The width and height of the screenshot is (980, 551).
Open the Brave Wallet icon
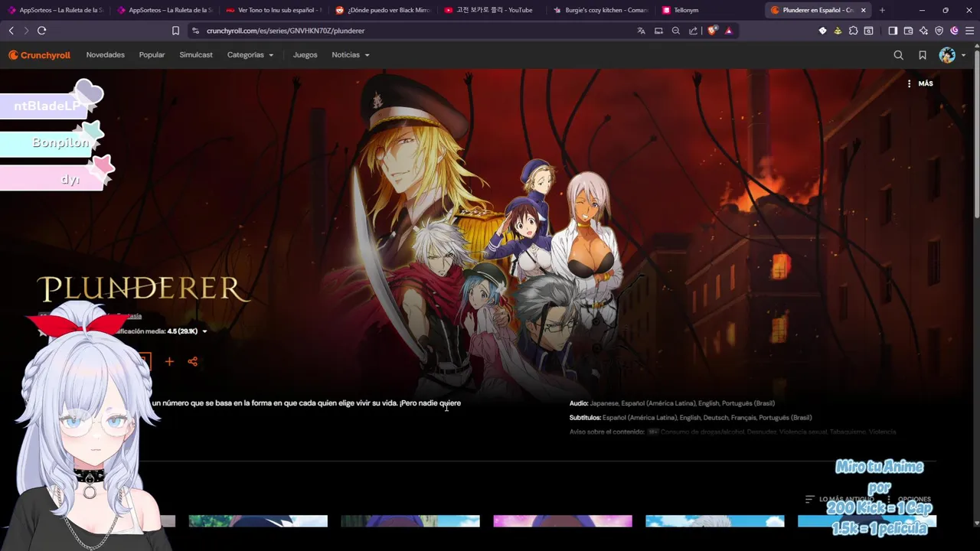tap(908, 31)
